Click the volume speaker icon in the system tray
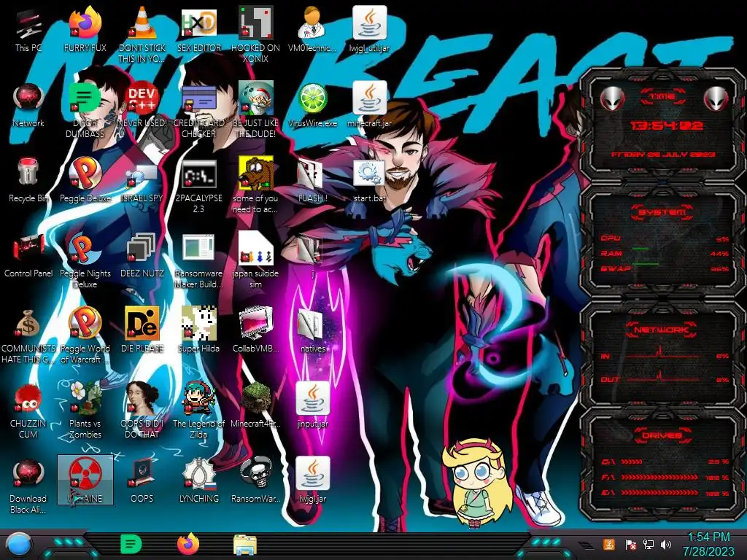Viewport: 747px width, 560px height. 665,545
